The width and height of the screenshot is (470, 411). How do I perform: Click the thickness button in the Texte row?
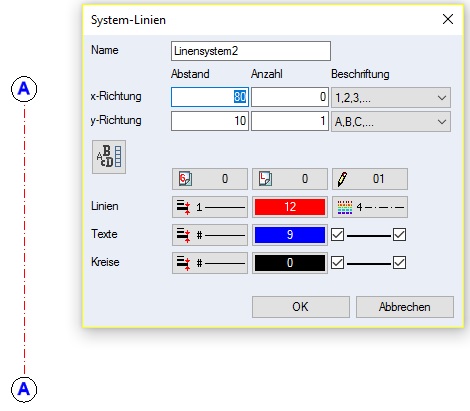[x=210, y=235]
